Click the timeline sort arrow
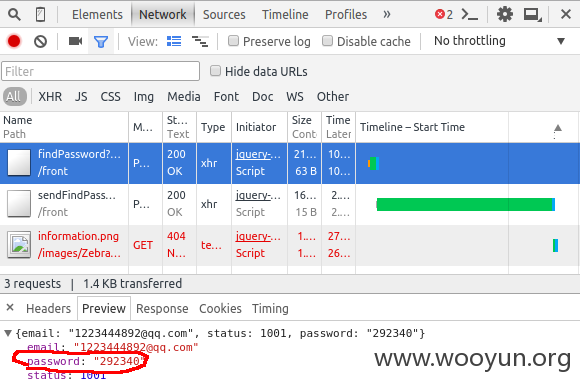580x387 pixels. click(x=558, y=128)
